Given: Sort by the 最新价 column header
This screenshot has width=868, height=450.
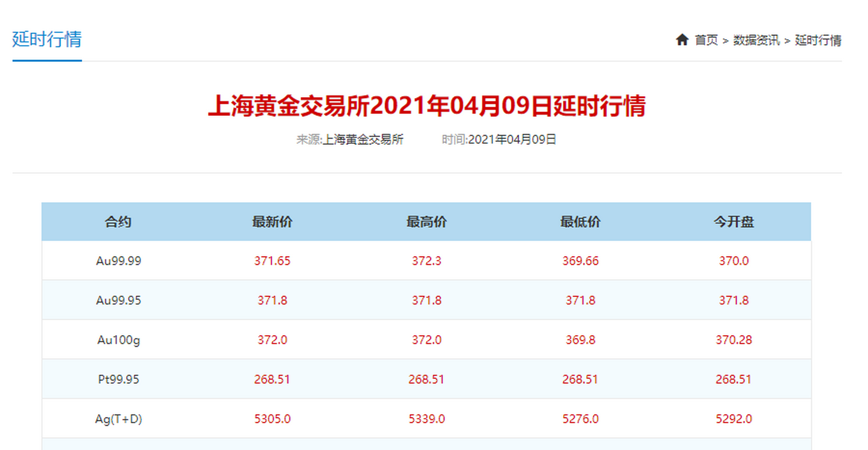Looking at the screenshot, I should (x=272, y=221).
